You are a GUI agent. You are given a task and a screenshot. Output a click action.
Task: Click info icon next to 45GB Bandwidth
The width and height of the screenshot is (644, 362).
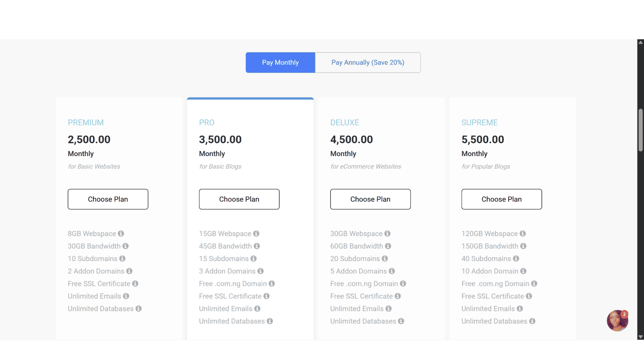coord(257,246)
